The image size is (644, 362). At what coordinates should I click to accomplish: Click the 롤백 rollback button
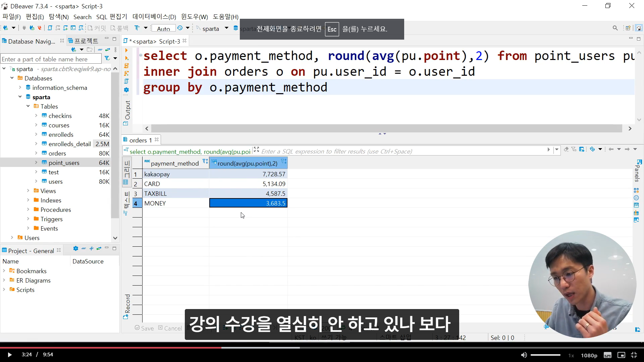coord(120,28)
